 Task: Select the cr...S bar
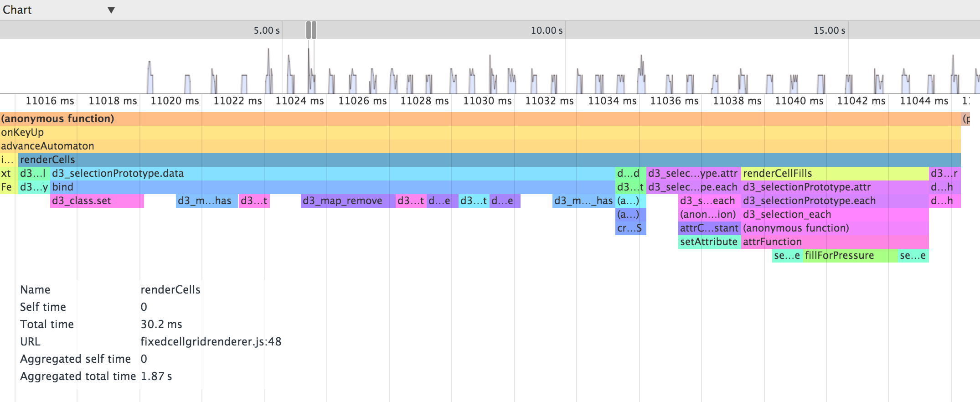(631, 228)
